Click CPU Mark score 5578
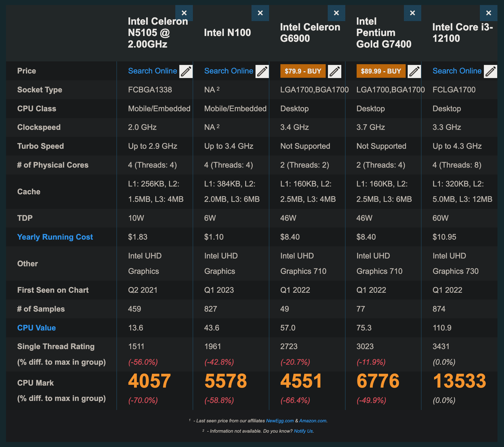The width and height of the screenshot is (504, 447). pyautogui.click(x=226, y=381)
